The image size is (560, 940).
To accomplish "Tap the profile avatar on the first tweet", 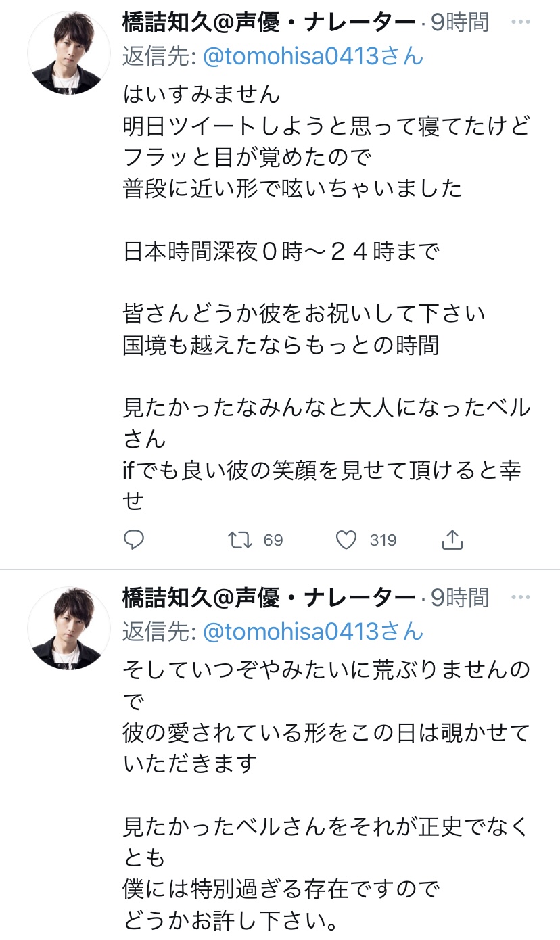I will tap(68, 52).
